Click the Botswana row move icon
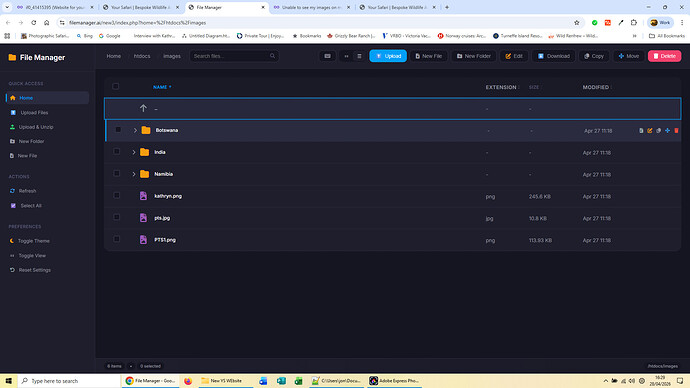Image resolution: width=690 pixels, height=388 pixels. [x=668, y=131]
